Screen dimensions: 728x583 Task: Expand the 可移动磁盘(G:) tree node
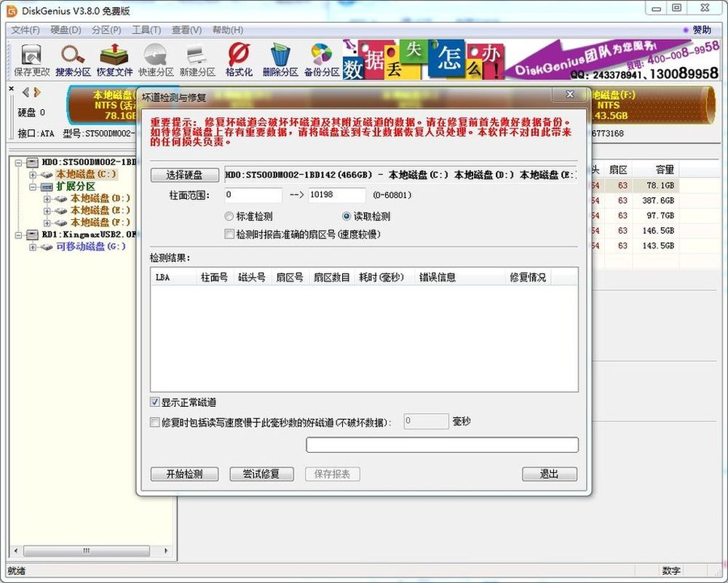click(x=33, y=247)
